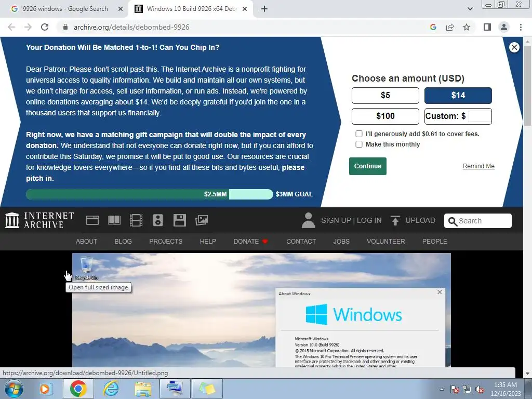Check the add $0.61 to cover fees box
Image resolution: width=532 pixels, height=399 pixels.
(358, 134)
